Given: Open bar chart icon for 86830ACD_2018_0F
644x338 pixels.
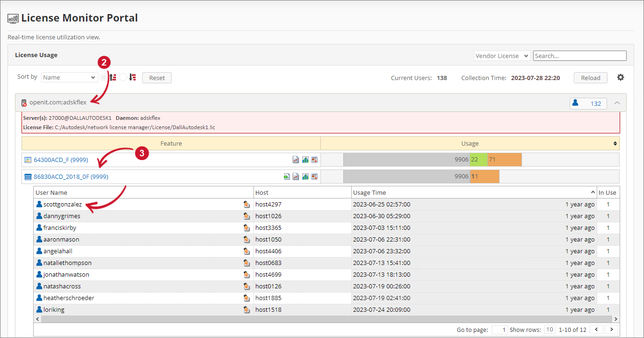Looking at the screenshot, I should [305, 176].
